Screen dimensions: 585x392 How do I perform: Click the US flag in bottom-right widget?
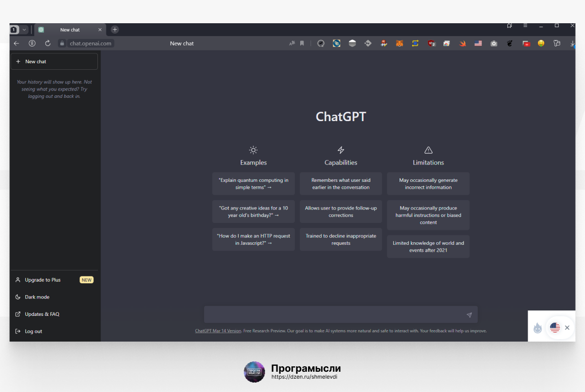(x=555, y=327)
